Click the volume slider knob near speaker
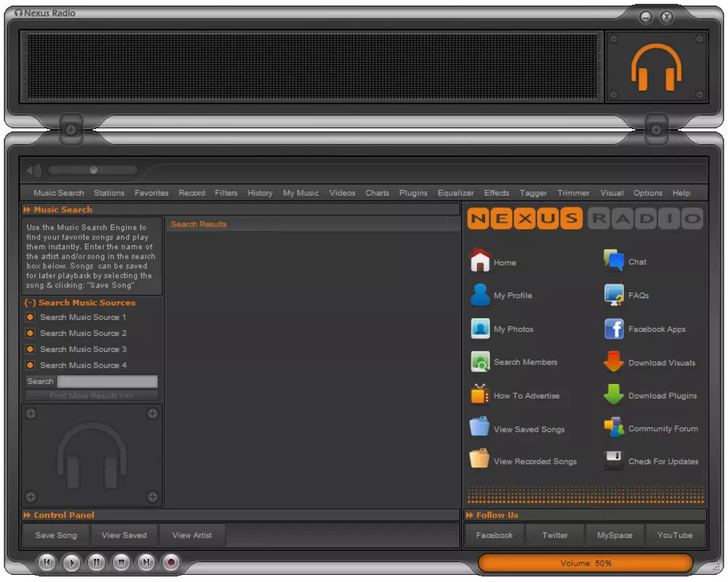Viewport: 728px width, 582px height. click(x=93, y=170)
